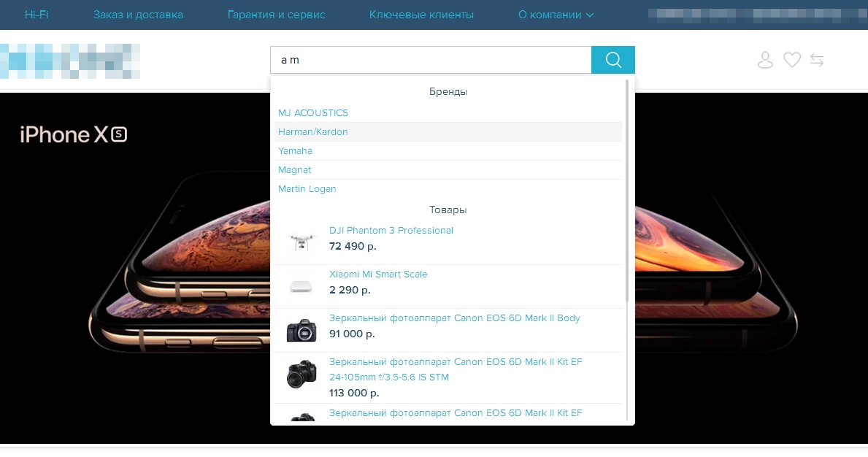This screenshot has width=868, height=457.
Task: Select the Harman/Kardon brand suggestion
Action: point(448,131)
